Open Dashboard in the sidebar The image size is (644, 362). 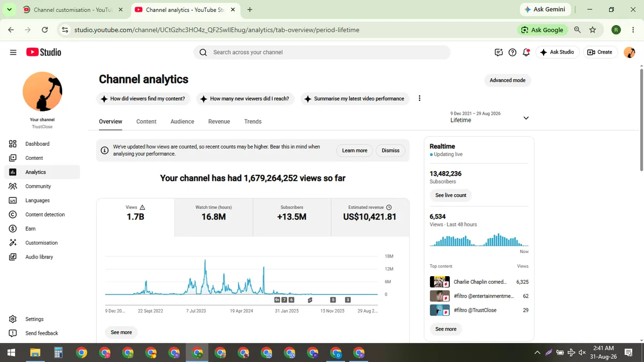[42, 144]
